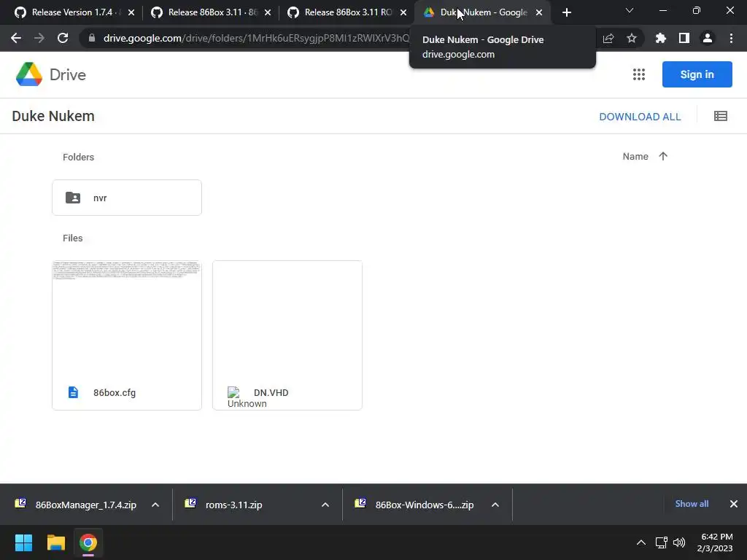
Task: Click the 86box.cfg file name
Action: pyautogui.click(x=115, y=393)
